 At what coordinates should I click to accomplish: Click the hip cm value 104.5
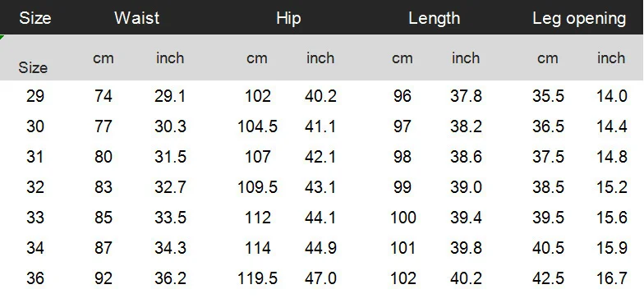coord(258,126)
